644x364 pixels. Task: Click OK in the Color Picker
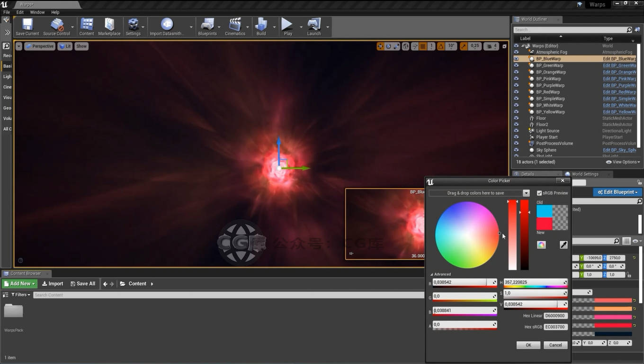coord(528,345)
